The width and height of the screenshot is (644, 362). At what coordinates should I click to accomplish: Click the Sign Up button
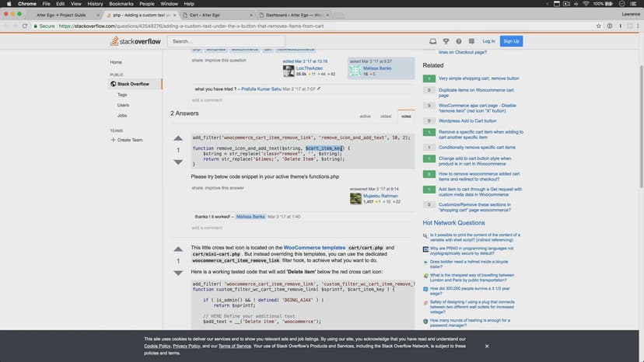511,41
